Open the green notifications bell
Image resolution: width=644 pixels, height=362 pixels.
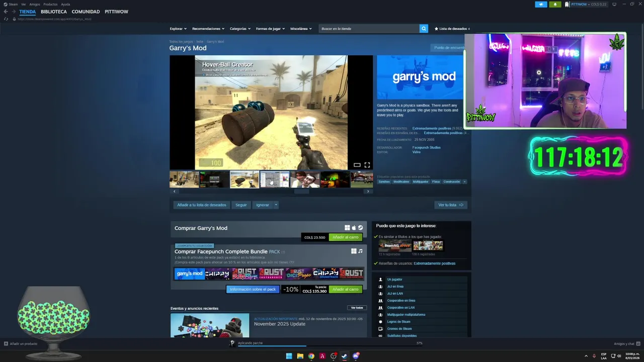(x=555, y=4)
